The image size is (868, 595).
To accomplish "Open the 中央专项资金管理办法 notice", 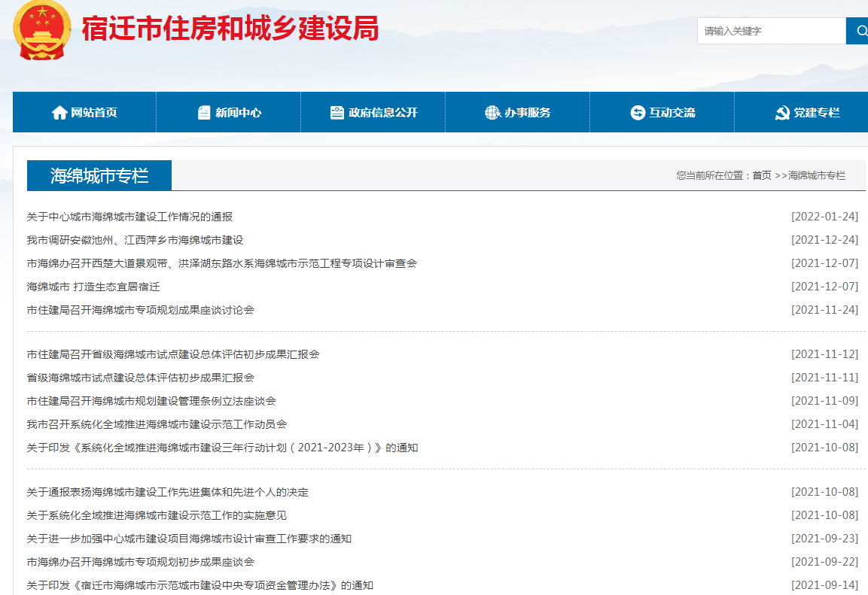I will pyautogui.click(x=199, y=584).
